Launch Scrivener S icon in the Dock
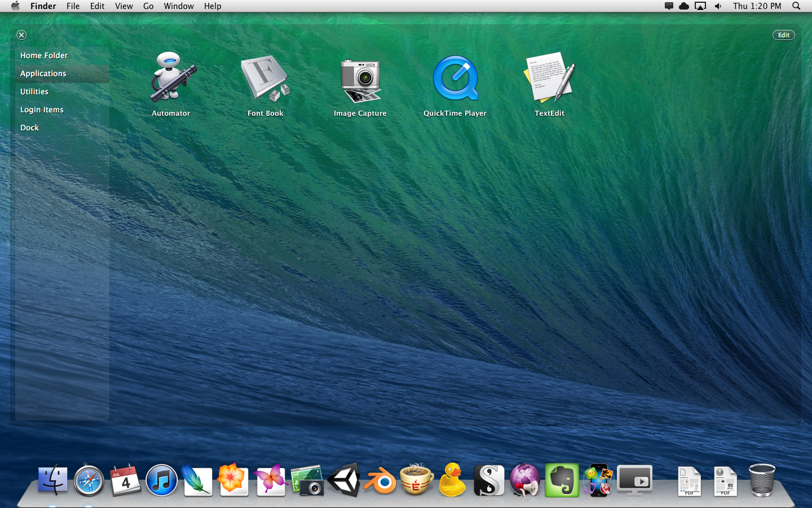The height and width of the screenshot is (508, 812). point(489,480)
